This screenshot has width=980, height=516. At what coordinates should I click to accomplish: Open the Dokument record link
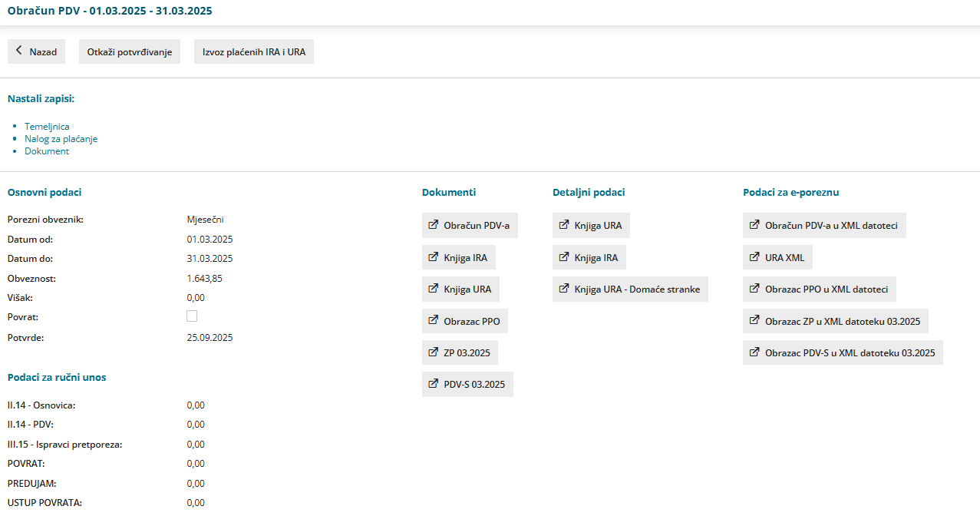[47, 151]
